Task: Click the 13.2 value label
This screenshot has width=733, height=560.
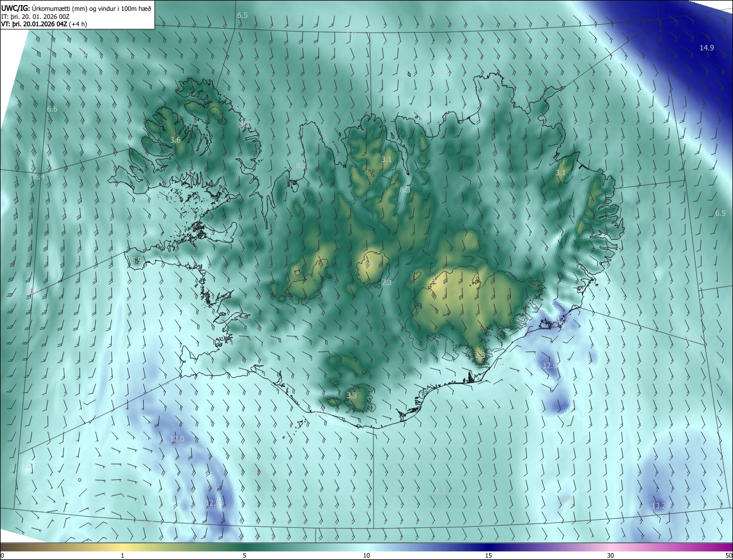Action: coord(659,506)
